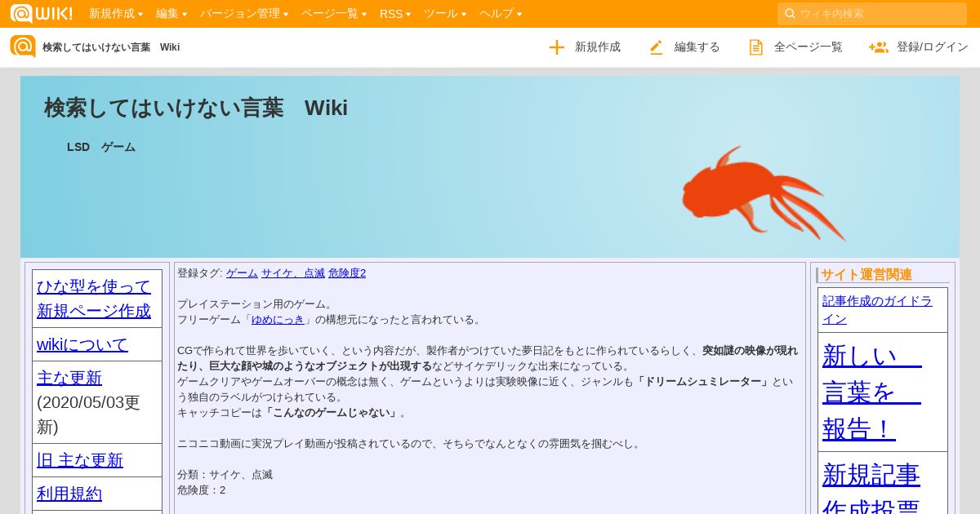Expand the ツール menu
The height and width of the screenshot is (514, 980).
445,14
